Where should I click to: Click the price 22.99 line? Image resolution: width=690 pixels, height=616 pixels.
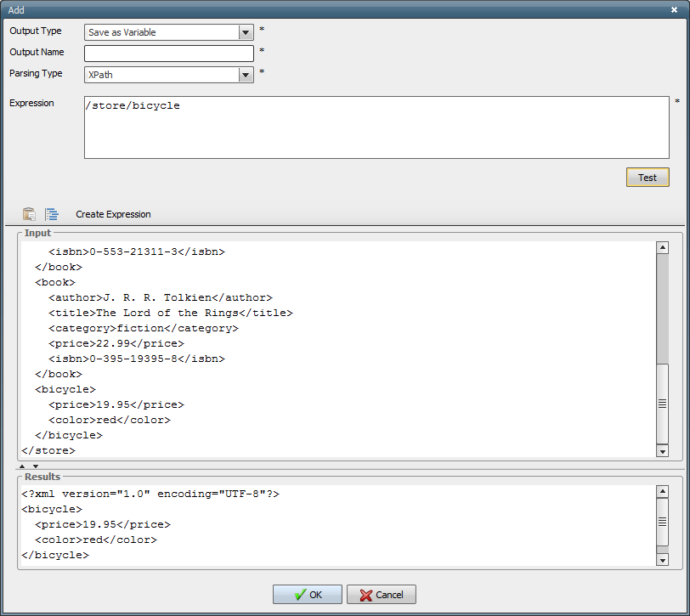pyautogui.click(x=116, y=343)
